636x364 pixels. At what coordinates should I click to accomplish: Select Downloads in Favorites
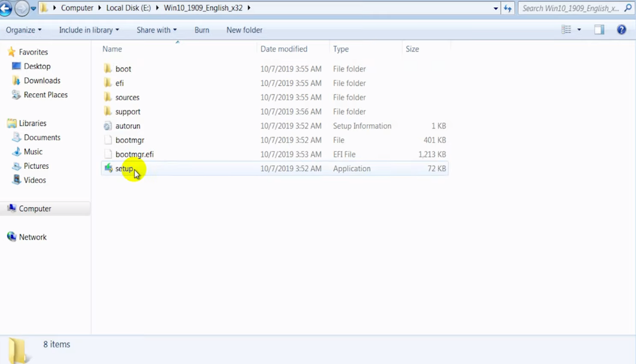41,80
